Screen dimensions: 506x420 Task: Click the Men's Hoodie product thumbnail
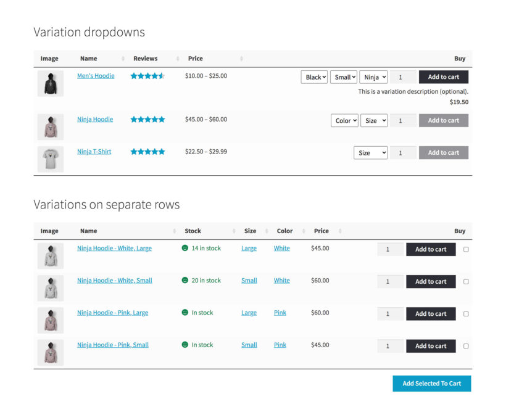pyautogui.click(x=50, y=83)
